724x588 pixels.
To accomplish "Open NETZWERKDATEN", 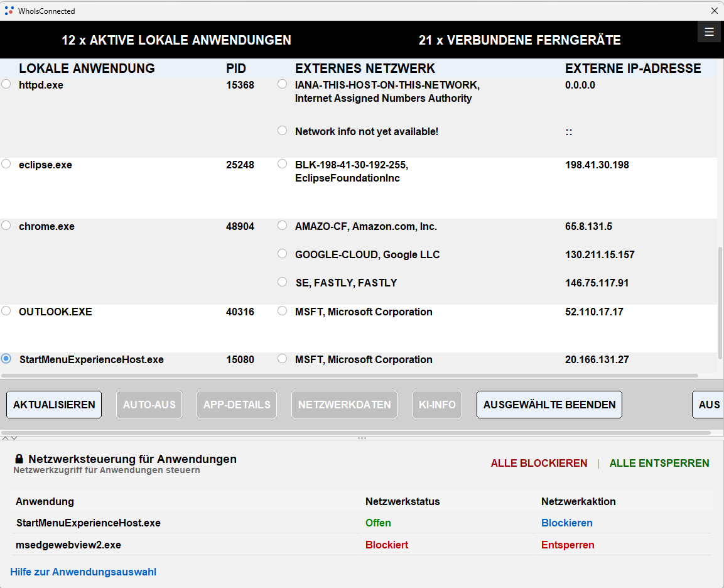I will (345, 405).
